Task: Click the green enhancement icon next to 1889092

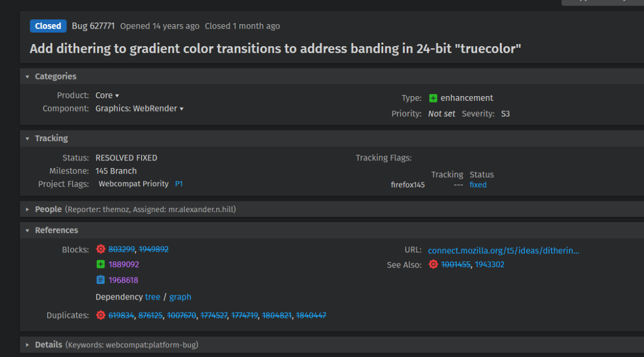Action: [x=100, y=264]
